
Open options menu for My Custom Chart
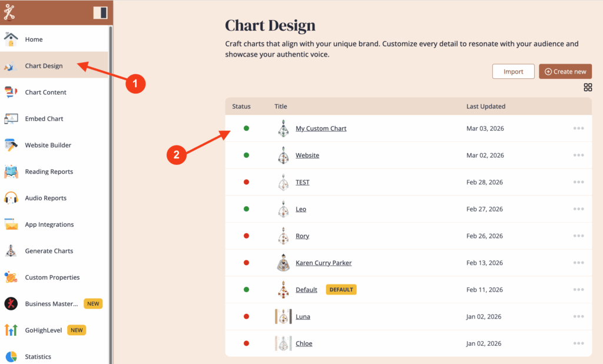pos(578,128)
